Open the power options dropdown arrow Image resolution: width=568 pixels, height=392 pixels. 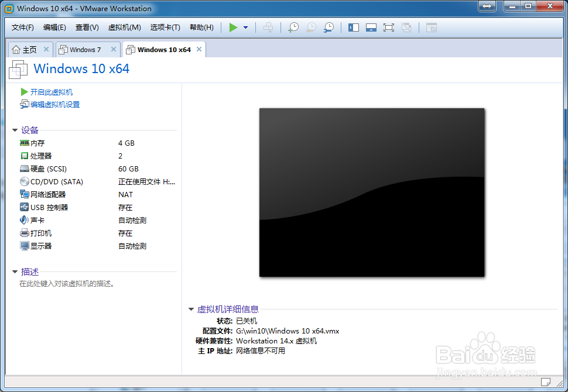tap(244, 27)
